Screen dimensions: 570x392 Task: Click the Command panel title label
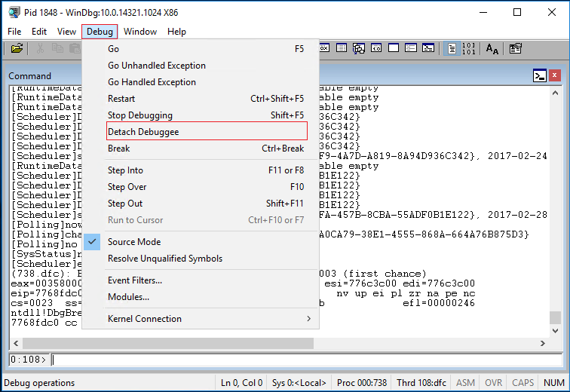pyautogui.click(x=30, y=76)
